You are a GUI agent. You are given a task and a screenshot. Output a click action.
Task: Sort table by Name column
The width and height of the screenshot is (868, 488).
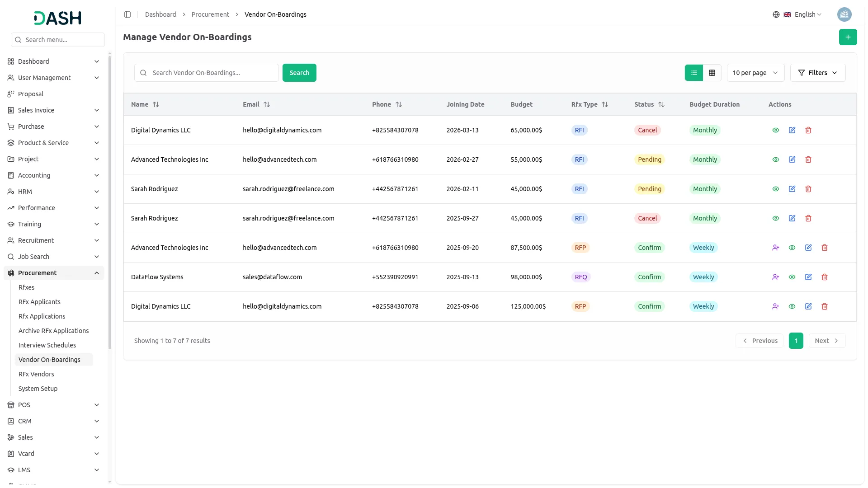coord(156,104)
